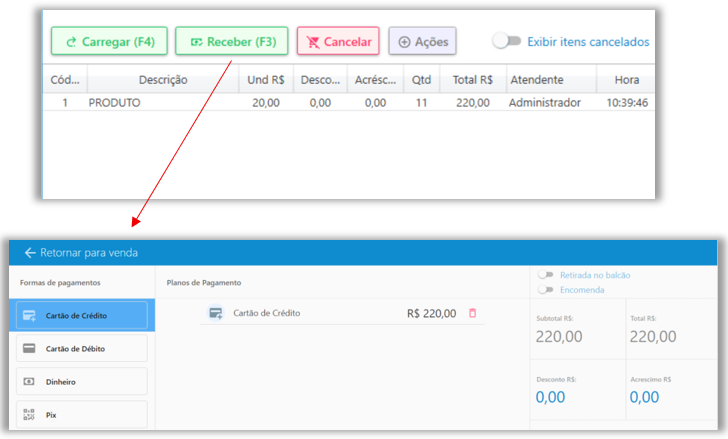This screenshot has width=728, height=439.
Task: Enable Retirada no balcão toggle
Action: pos(546,275)
